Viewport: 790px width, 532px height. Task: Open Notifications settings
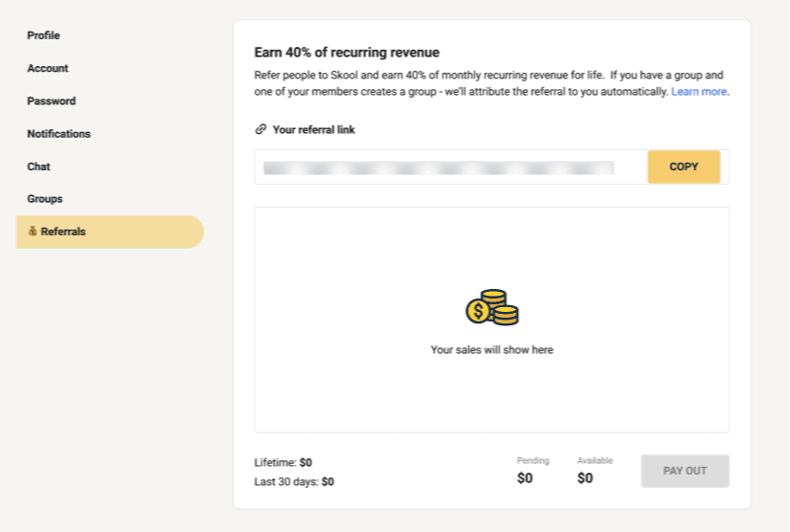coord(58,134)
